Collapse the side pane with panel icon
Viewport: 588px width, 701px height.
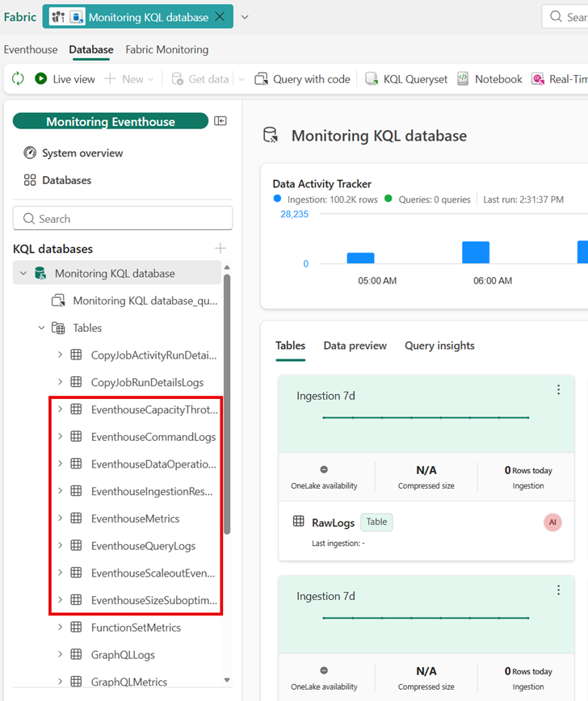coord(220,120)
